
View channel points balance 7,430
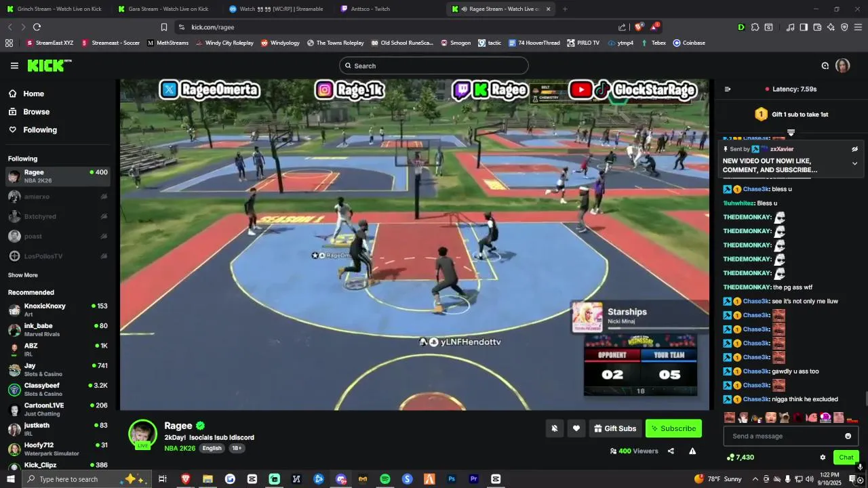click(x=740, y=457)
